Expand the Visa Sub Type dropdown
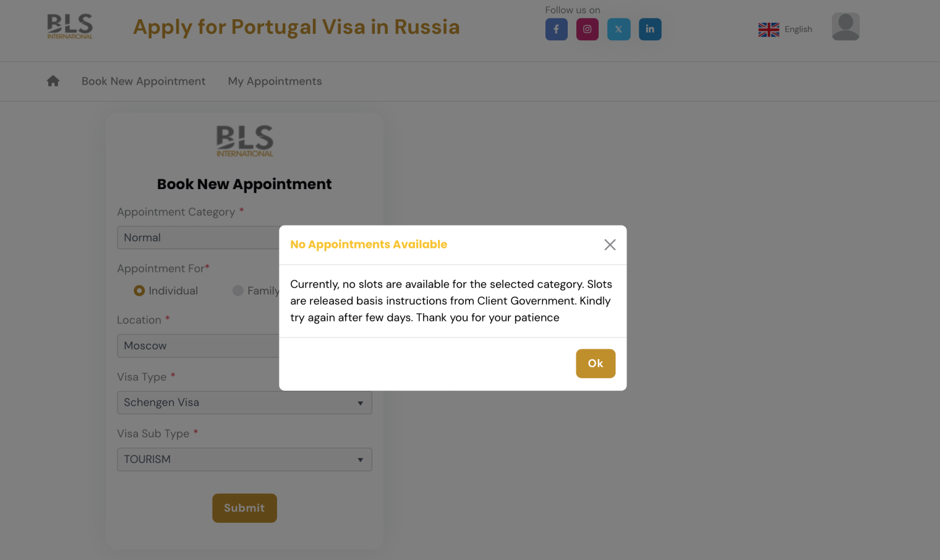The height and width of the screenshot is (560, 940). tap(244, 460)
